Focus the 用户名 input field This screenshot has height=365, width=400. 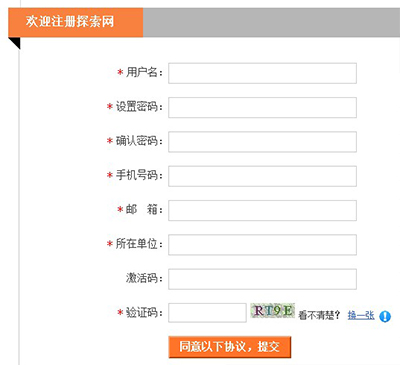[x=262, y=73]
